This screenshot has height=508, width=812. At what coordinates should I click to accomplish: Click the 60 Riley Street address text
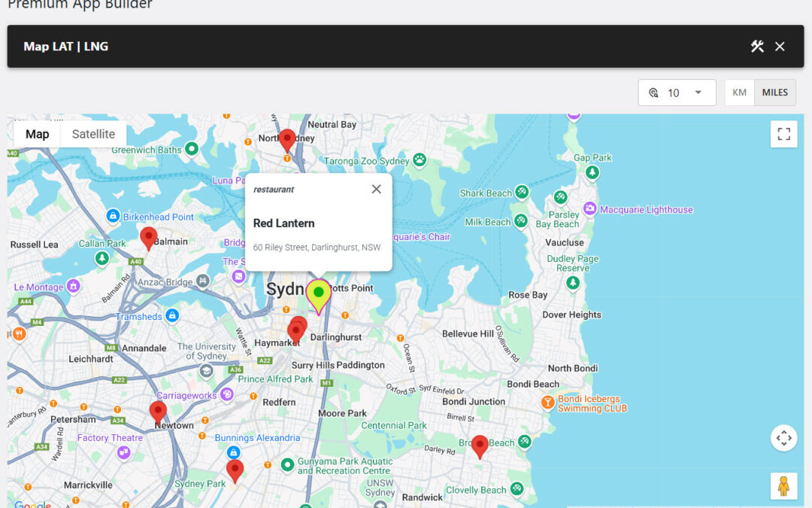tap(317, 248)
